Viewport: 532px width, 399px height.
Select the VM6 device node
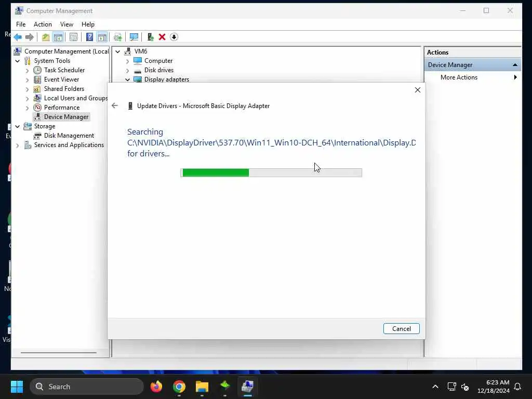click(140, 51)
